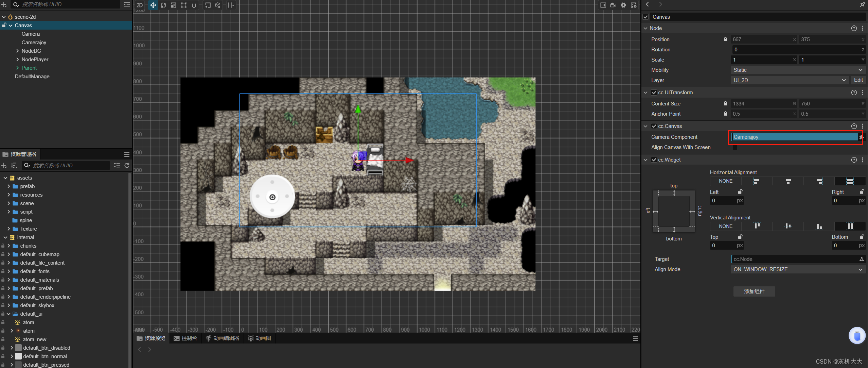
Task: Open the Mobility dropdown
Action: [797, 70]
